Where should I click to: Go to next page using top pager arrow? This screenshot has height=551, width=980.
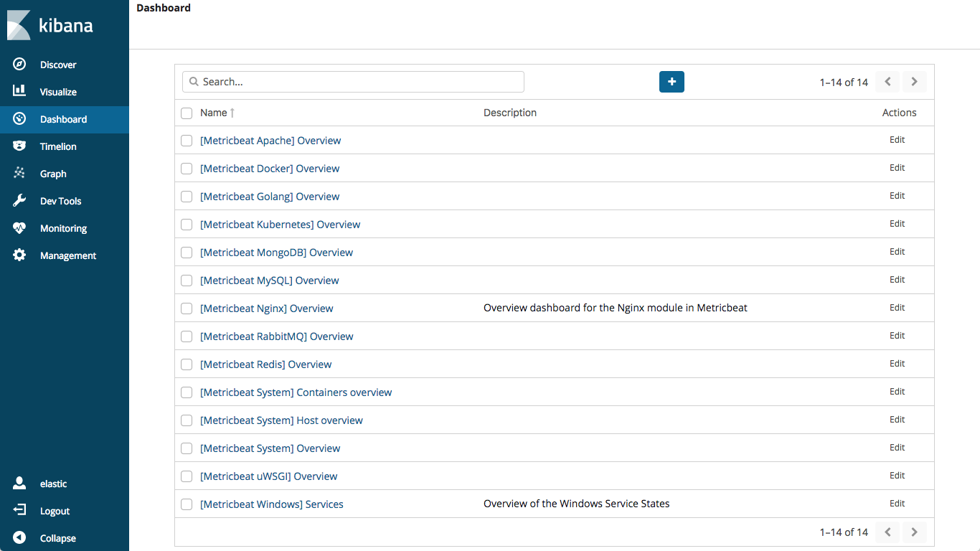click(x=914, y=82)
